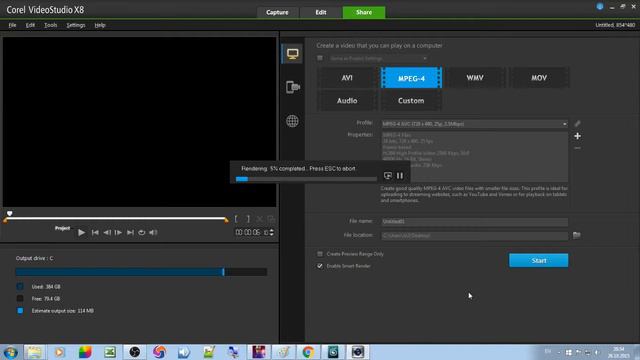Image resolution: width=640 pixels, height=360 pixels.
Task: Toggle repeat playback
Action: click(x=142, y=232)
